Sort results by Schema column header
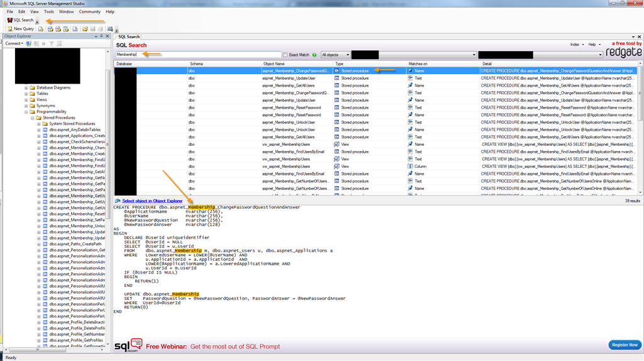644x361 pixels. (225, 64)
